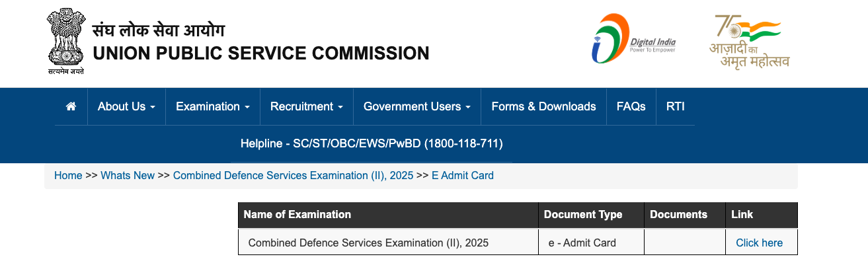Image resolution: width=868 pixels, height=269 pixels.
Task: Click the 'Click here' admit card link
Action: tap(759, 243)
